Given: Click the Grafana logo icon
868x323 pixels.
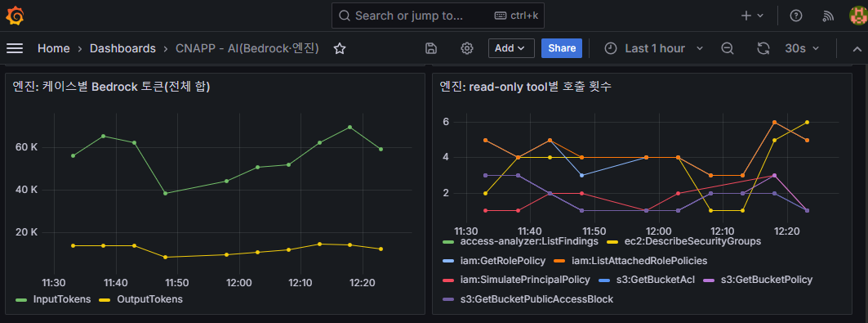Looking at the screenshot, I should (15, 16).
